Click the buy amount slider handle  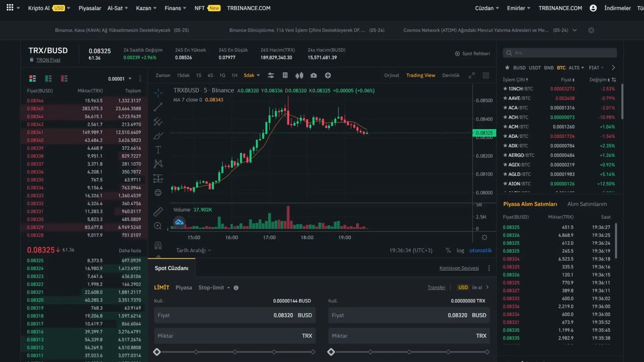click(x=157, y=352)
